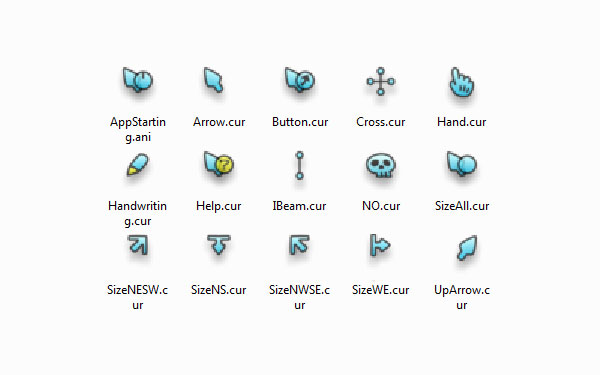The image size is (600, 375).
Task: Select the Hand.cur pointing hand icon
Action: (x=462, y=82)
